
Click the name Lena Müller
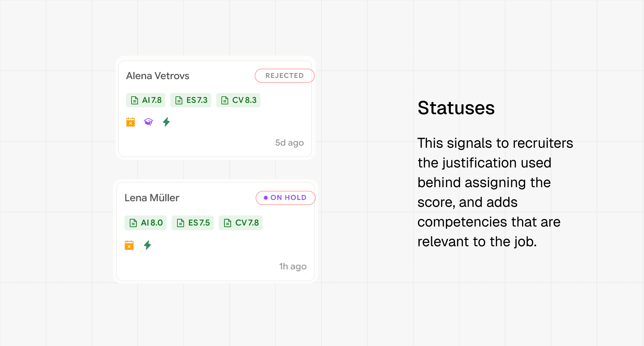(152, 198)
